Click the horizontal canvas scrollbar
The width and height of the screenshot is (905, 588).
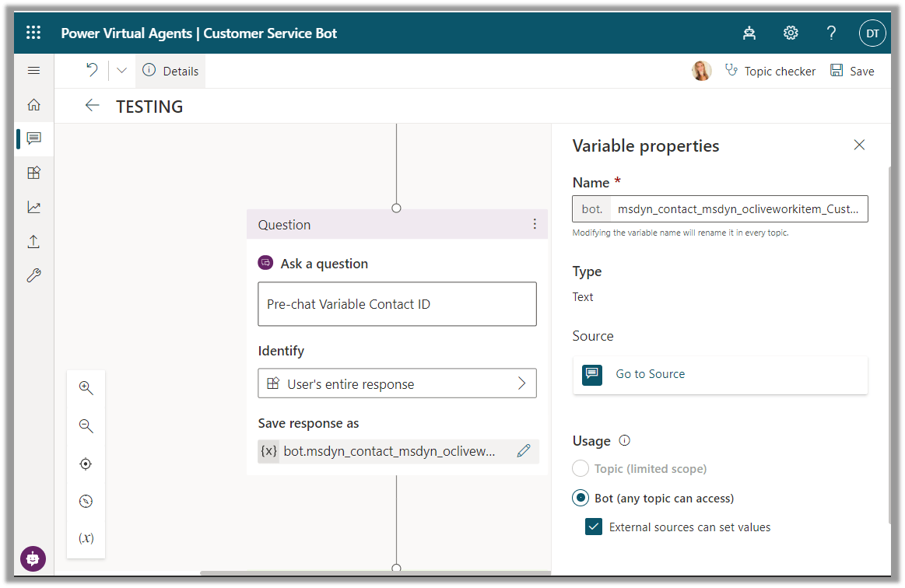375,572
